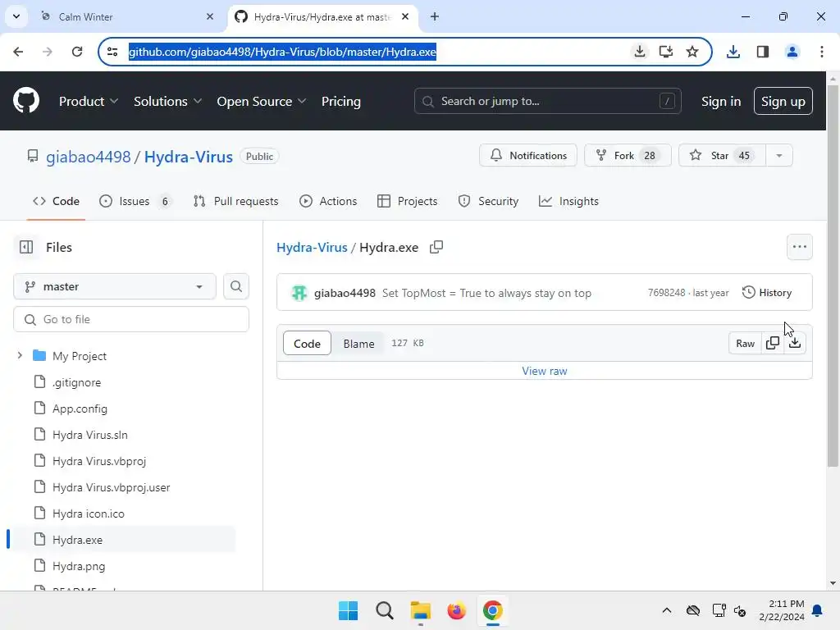
Task: Collapse file tree panel icon
Action: click(x=25, y=247)
